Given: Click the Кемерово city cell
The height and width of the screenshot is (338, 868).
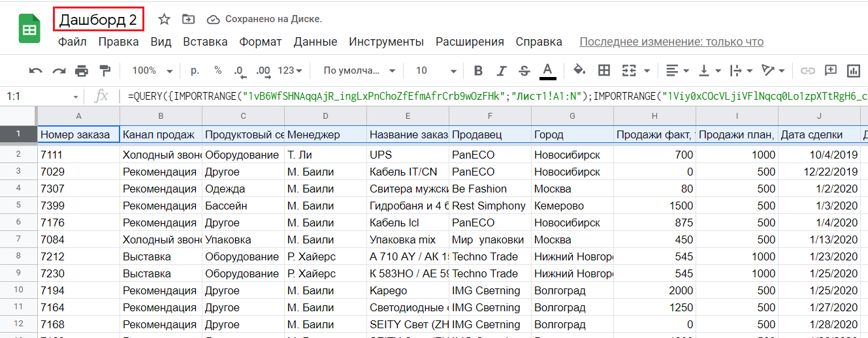Looking at the screenshot, I should click(572, 206).
